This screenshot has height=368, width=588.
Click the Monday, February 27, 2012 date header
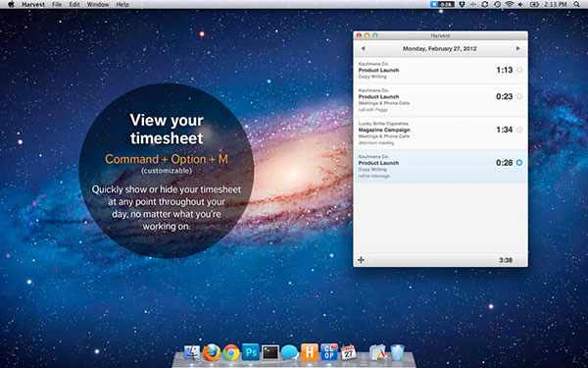[x=439, y=49]
